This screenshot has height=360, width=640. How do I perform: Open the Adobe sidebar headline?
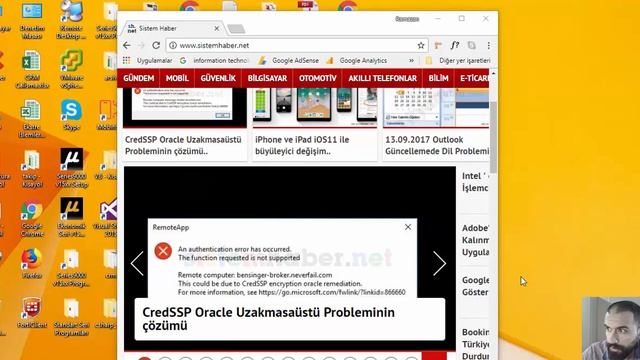[x=476, y=240]
